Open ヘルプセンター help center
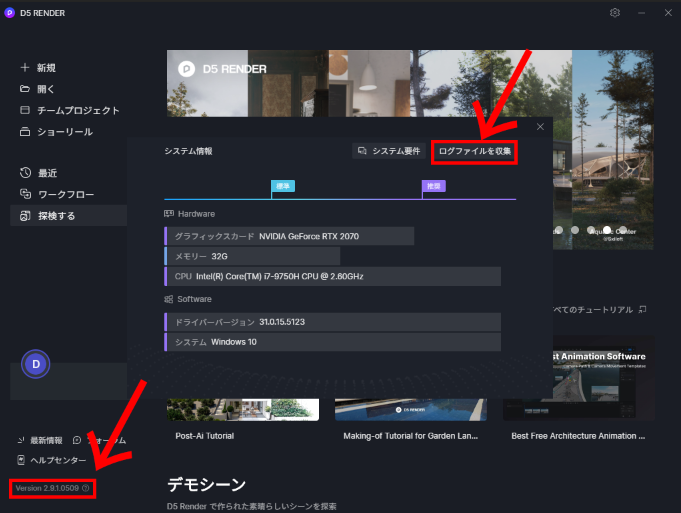Viewport: 681px width, 513px height. tap(58, 460)
